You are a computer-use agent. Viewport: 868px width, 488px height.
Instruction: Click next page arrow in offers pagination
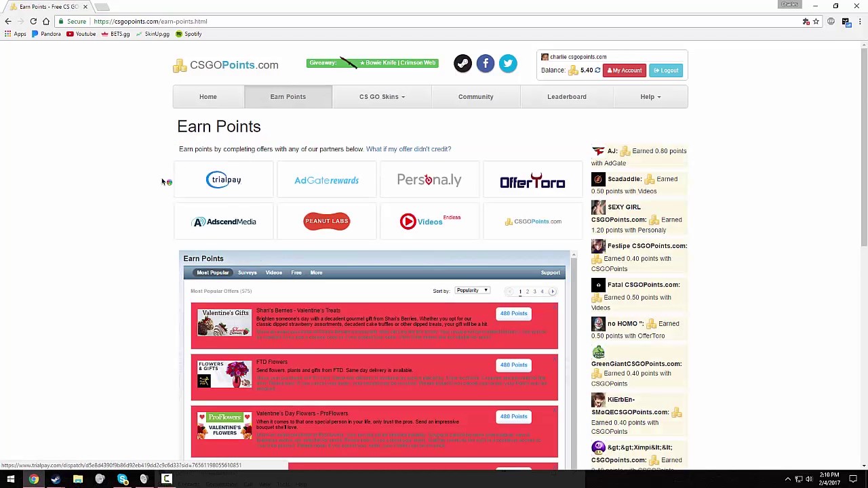coord(552,291)
